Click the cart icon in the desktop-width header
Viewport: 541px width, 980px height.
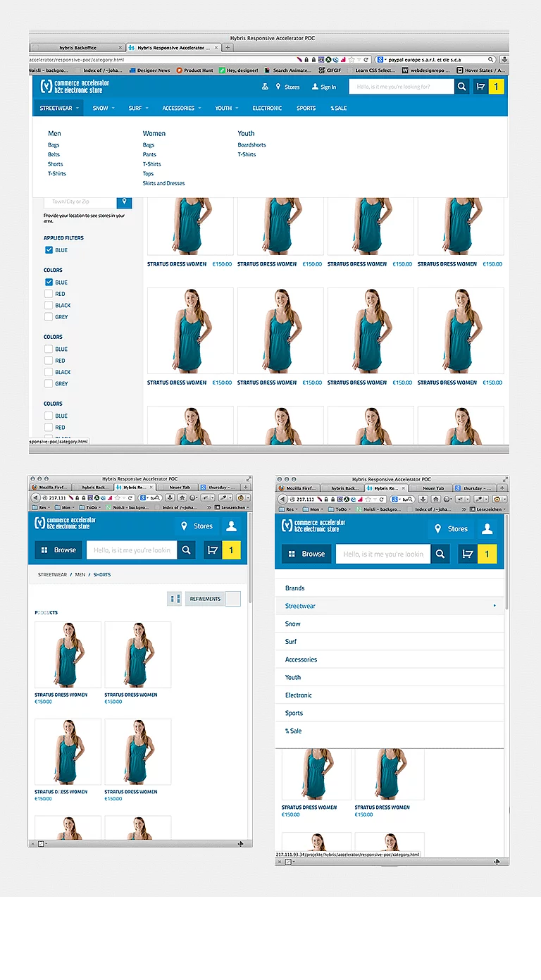tap(480, 87)
